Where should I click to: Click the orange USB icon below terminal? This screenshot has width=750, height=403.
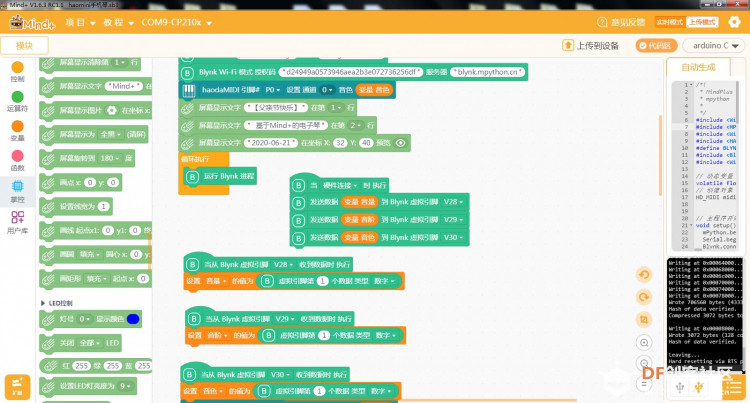coord(699,387)
